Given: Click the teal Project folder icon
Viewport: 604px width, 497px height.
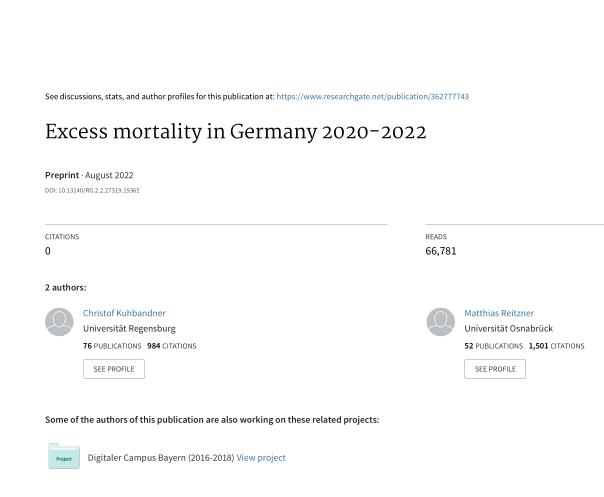Looking at the screenshot, I should [x=64, y=456].
